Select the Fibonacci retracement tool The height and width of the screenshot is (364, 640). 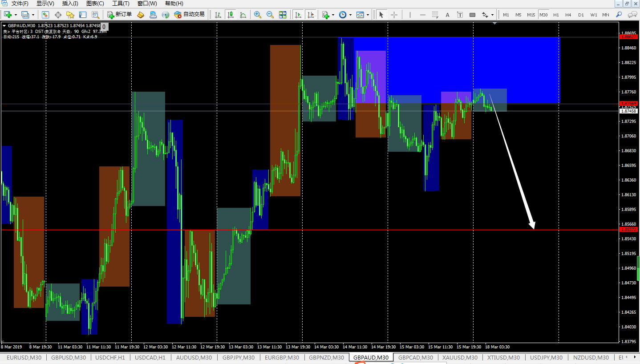pyautogui.click(x=435, y=15)
